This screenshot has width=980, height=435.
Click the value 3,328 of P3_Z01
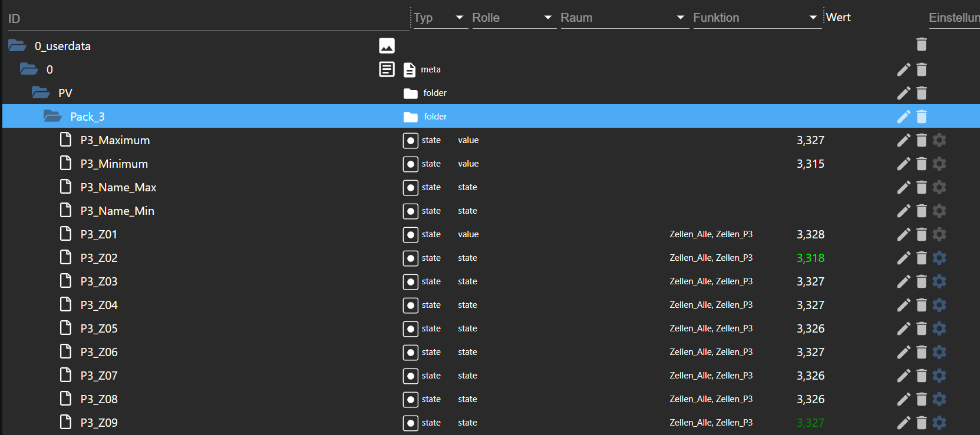[x=810, y=234]
